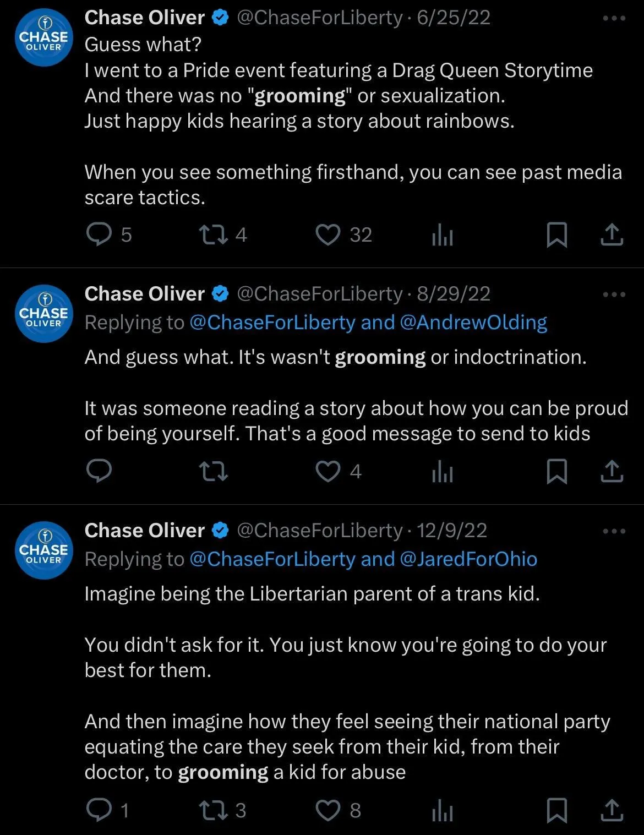View analytics for the 12/9/22 tweet
This screenshot has height=835, width=644.
point(442,811)
